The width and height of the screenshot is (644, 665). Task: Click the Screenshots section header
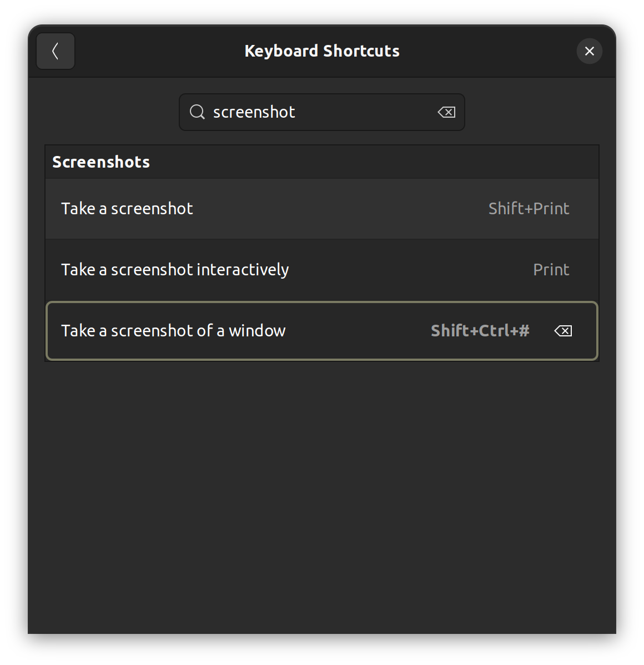click(101, 162)
